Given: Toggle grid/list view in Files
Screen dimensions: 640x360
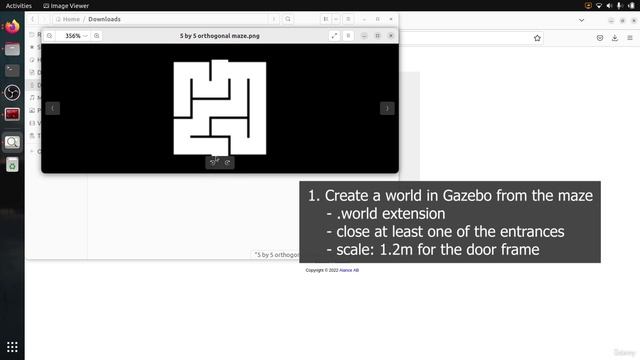Looking at the screenshot, I should 326,19.
